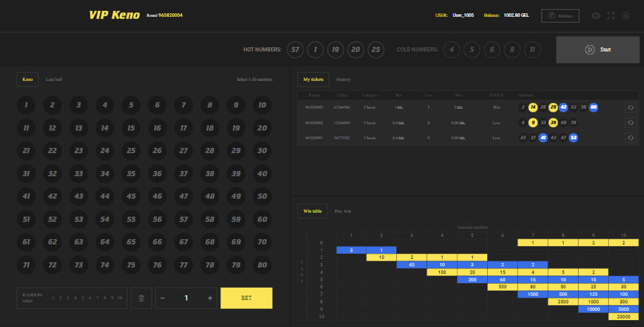
Task: Mute the game sound with speaker icon
Action: coord(595,16)
